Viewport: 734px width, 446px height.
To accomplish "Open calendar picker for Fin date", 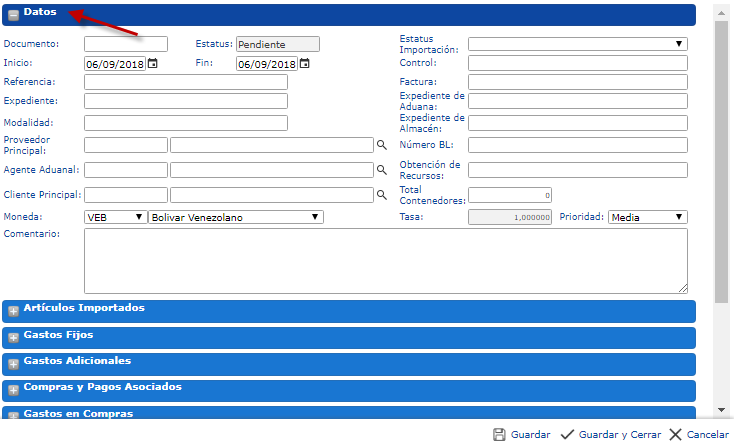I will [305, 63].
